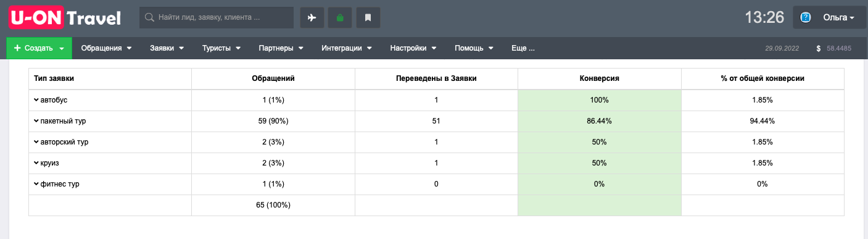Open the airplane quick-access icon

point(312,18)
